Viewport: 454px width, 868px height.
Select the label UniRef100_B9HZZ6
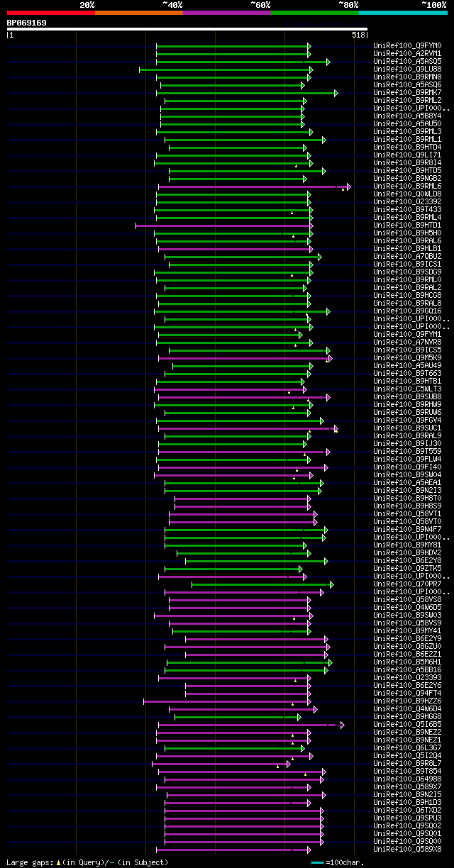tap(407, 701)
